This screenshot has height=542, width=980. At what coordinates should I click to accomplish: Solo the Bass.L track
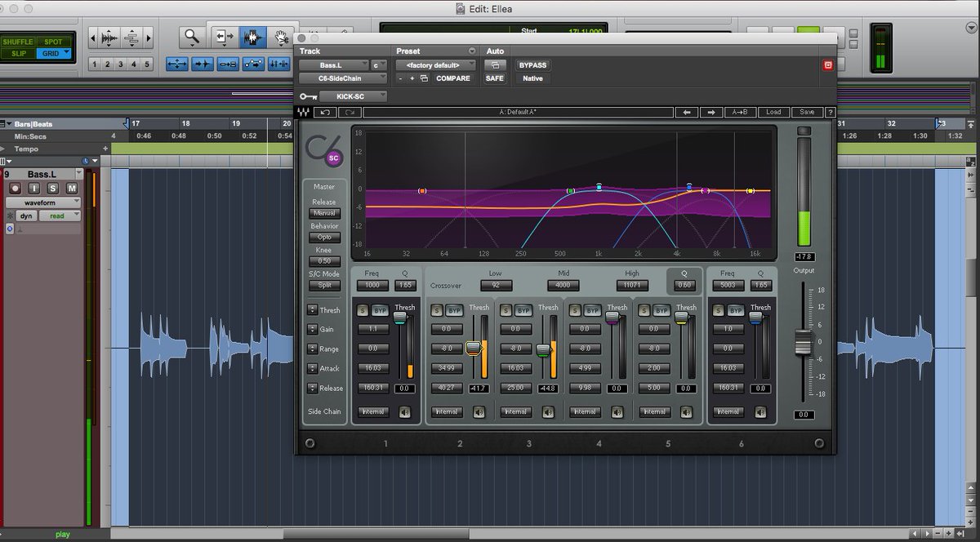[53, 188]
